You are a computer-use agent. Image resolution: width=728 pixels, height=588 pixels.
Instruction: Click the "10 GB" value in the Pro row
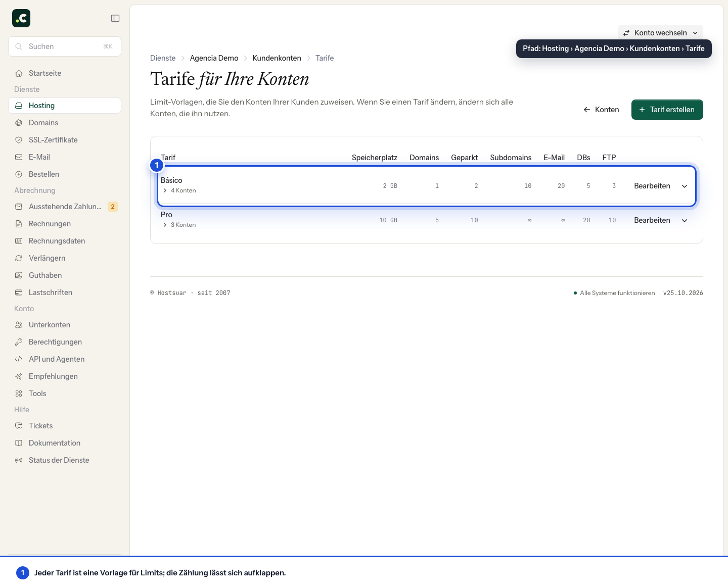coord(388,220)
